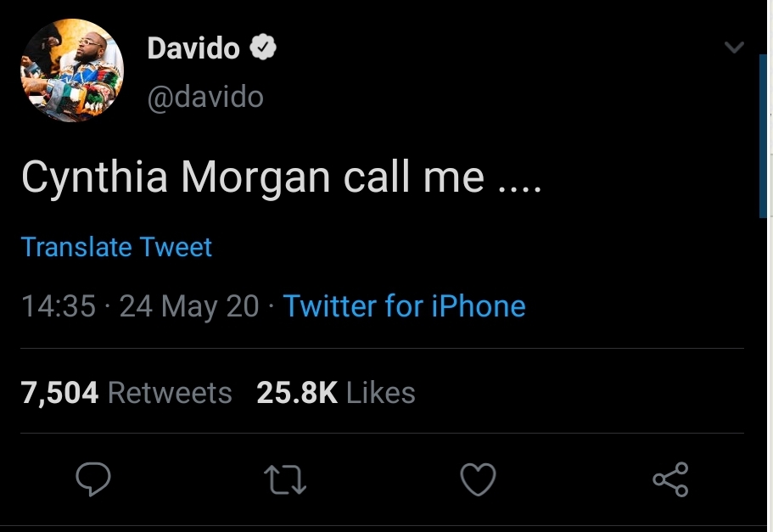The height and width of the screenshot is (532, 773).
Task: Open Davido's profile picture
Action: [x=72, y=70]
